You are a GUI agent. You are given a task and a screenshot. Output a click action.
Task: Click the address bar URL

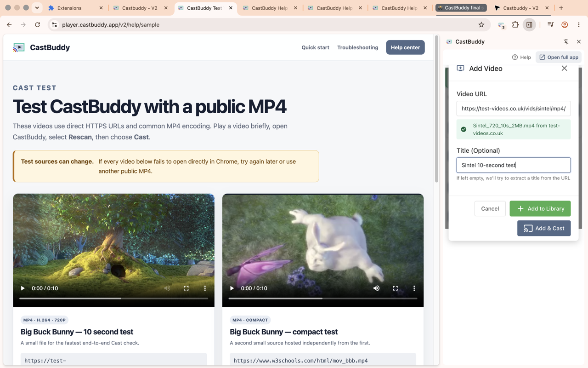tap(111, 25)
